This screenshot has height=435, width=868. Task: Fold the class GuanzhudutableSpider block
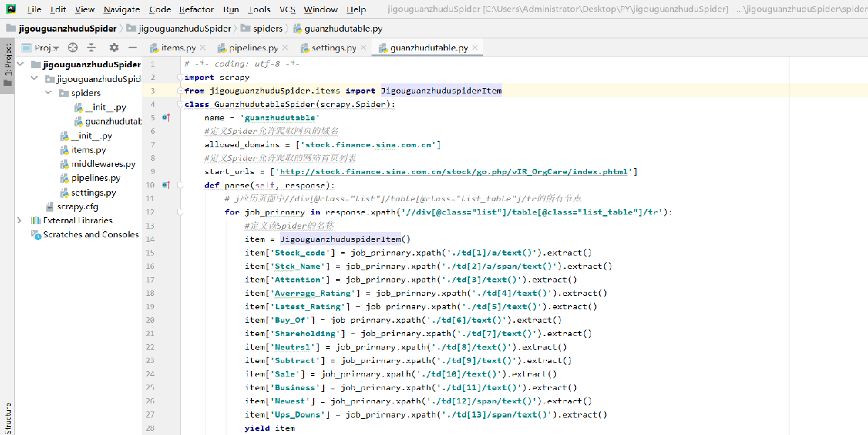[180, 104]
